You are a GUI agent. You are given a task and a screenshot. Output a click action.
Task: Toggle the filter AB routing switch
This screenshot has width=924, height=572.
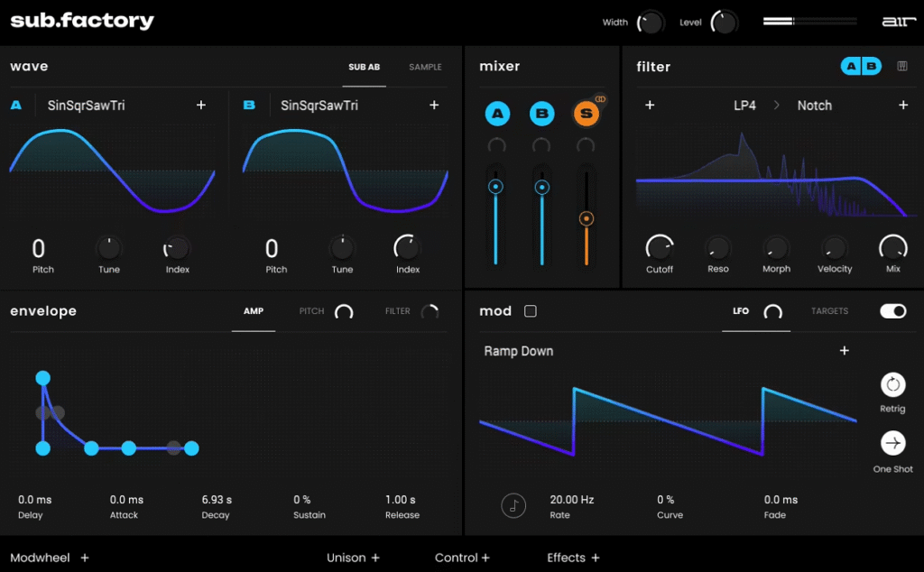tap(861, 66)
